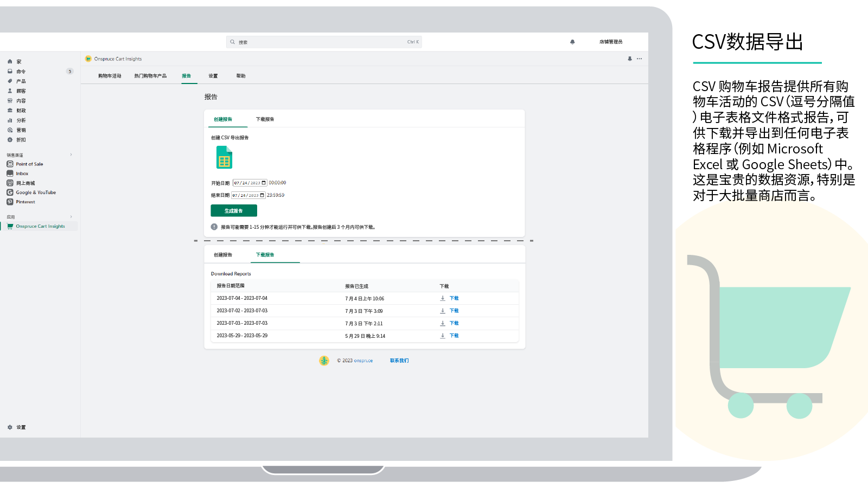Open the 帮助 tab
Viewport: 868px width, 488px height.
click(241, 76)
